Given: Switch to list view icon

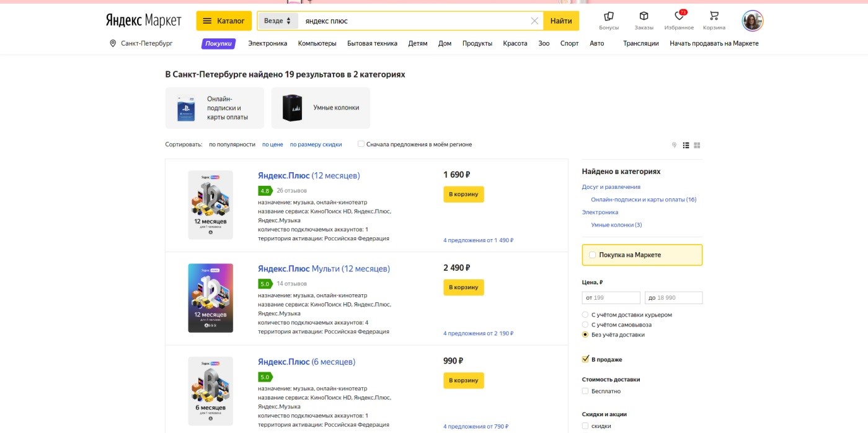Looking at the screenshot, I should pyautogui.click(x=686, y=145).
